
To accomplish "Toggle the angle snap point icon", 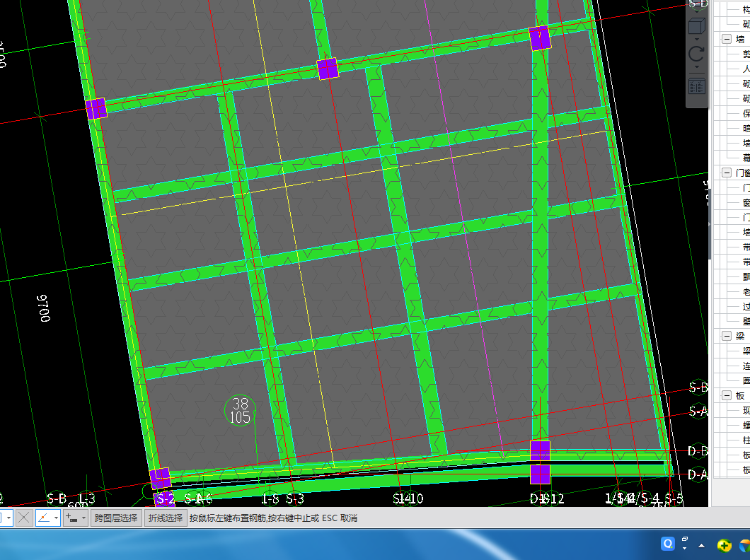I will point(44,518).
